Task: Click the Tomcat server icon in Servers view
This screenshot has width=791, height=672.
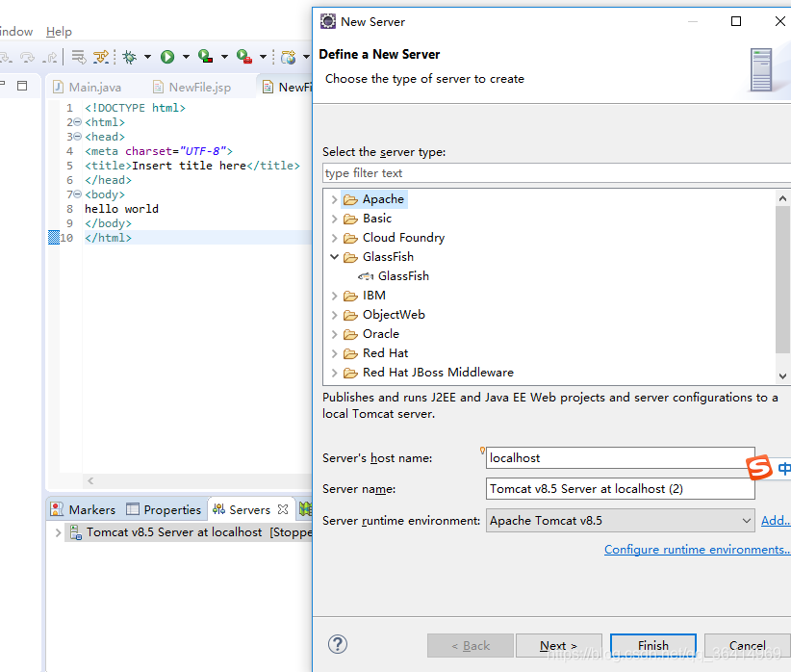Action: coord(76,532)
